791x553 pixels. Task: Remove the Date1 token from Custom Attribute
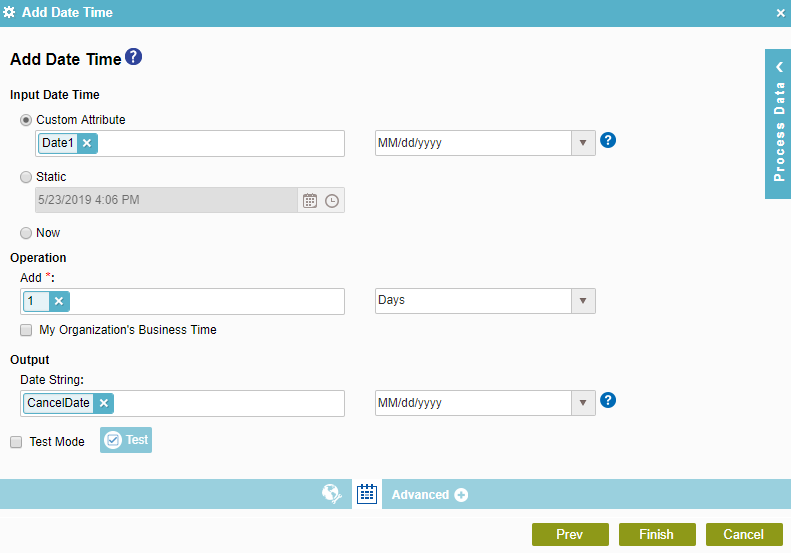click(x=87, y=143)
